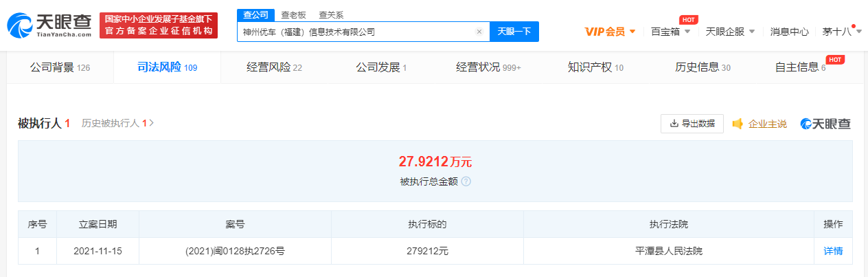Click the case number (2021)闽0128执2726号
The height and width of the screenshot is (277, 868).
coord(235,251)
